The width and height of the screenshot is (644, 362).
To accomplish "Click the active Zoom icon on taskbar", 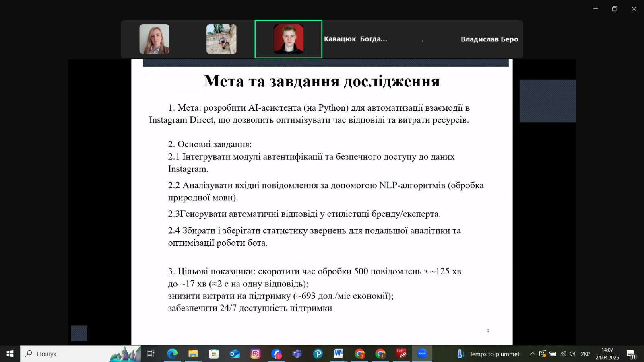I will [422, 354].
